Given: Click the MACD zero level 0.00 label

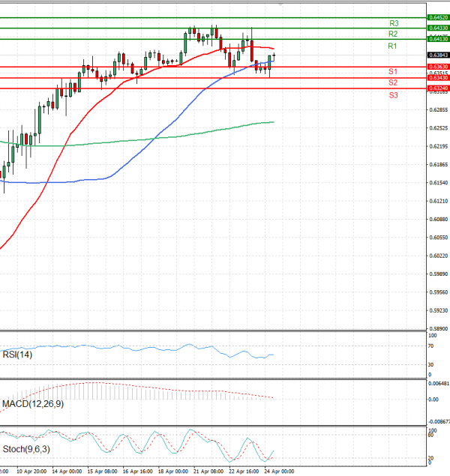Looking at the screenshot, I should [433, 400].
